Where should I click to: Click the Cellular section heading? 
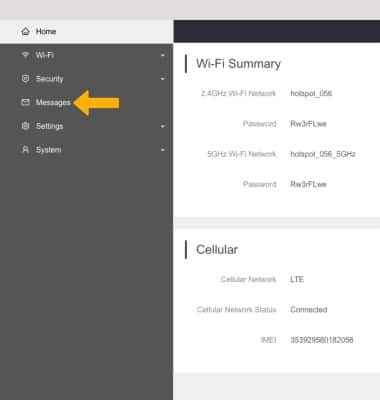pyautogui.click(x=217, y=250)
